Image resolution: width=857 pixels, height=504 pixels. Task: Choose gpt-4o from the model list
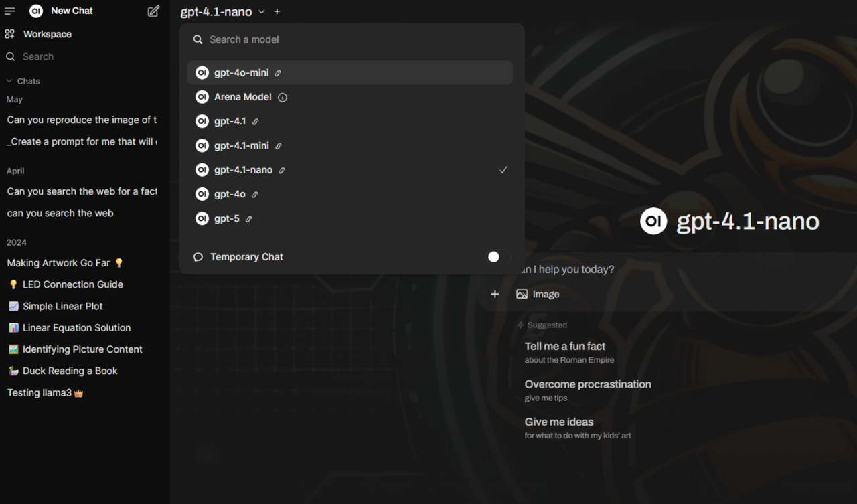click(230, 194)
